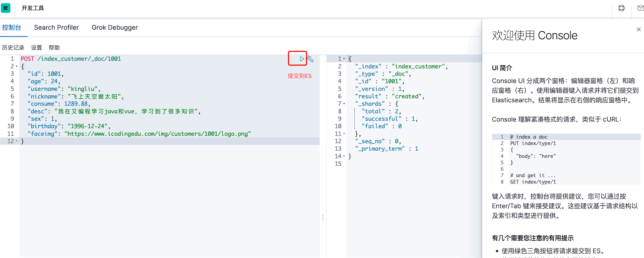The height and width of the screenshot is (258, 644).
Task: Open 历史记录 history
Action: [13, 47]
